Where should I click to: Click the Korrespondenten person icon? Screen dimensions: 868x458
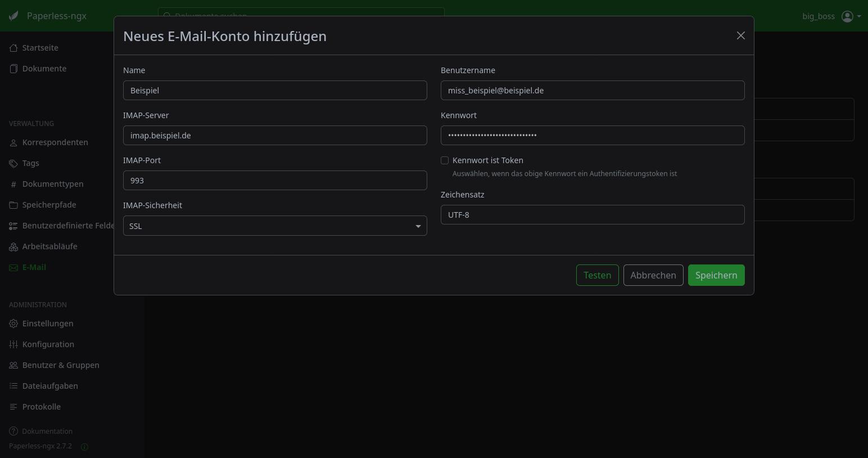coord(13,142)
